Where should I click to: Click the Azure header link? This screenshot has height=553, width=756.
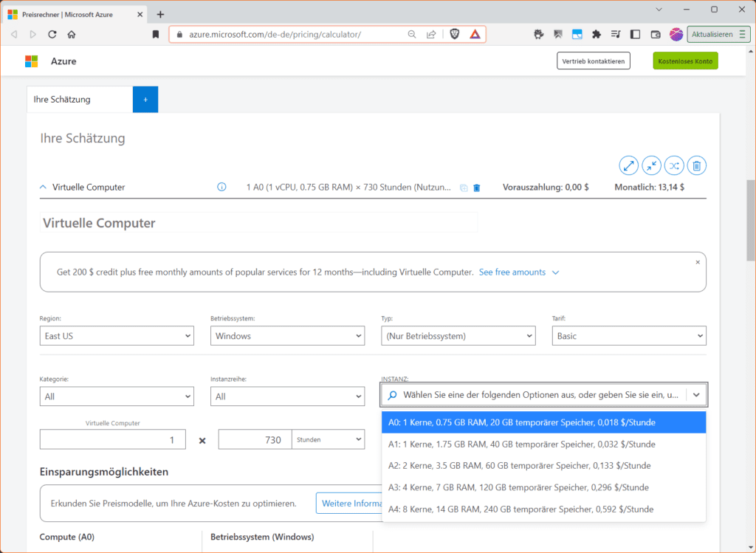[63, 61]
